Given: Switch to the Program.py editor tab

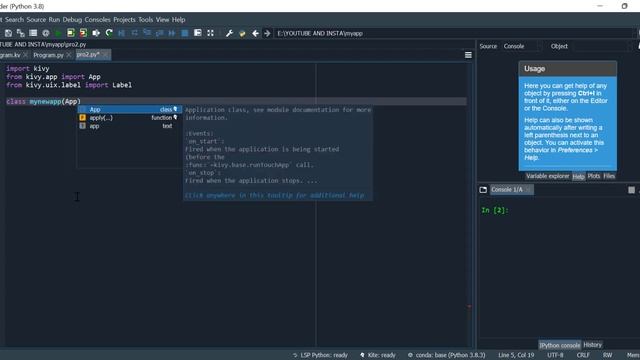Looking at the screenshot, I should pos(48,55).
